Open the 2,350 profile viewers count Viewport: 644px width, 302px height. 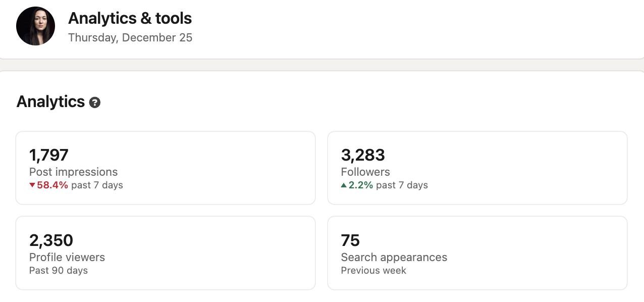coord(51,240)
